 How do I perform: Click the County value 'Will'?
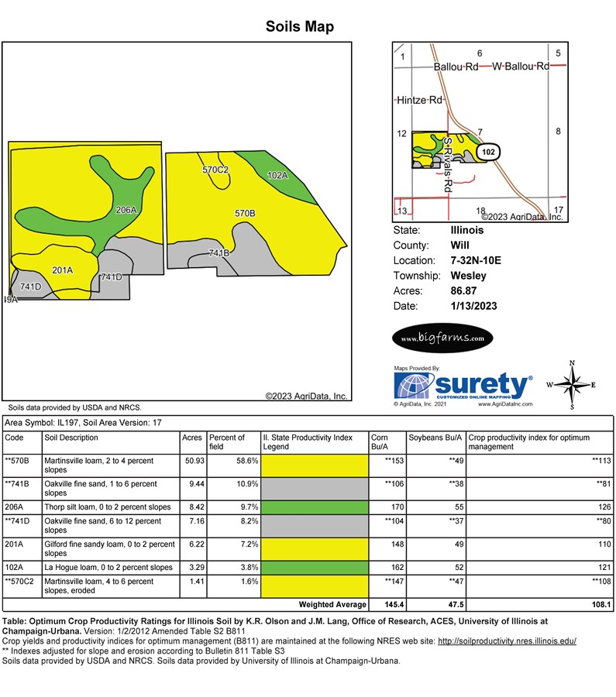click(460, 245)
